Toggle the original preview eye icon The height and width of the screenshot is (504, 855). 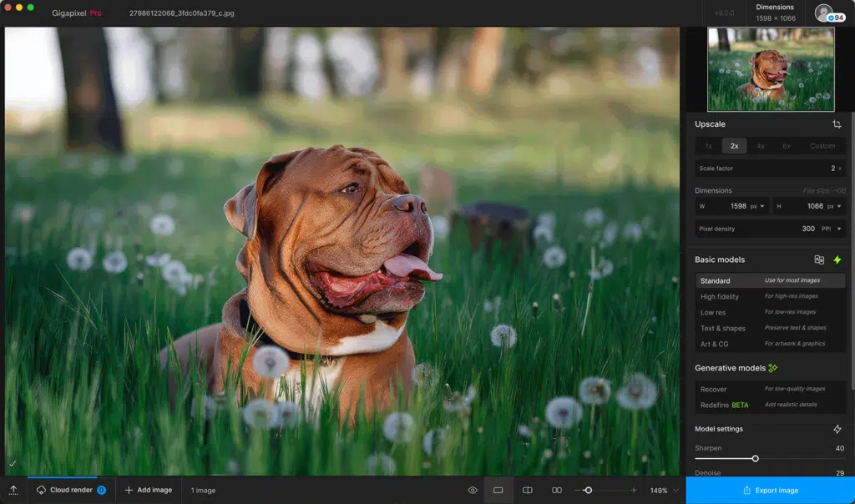point(473,491)
